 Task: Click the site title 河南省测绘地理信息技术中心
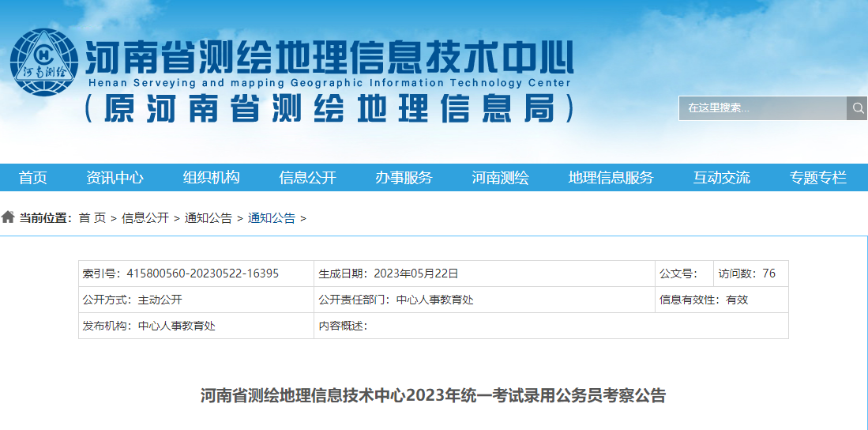329,58
